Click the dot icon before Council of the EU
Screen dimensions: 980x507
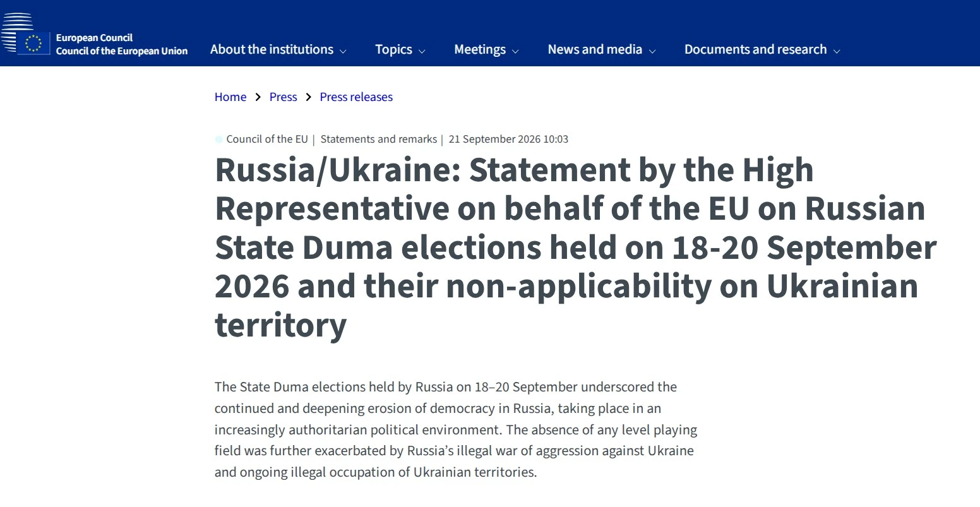[219, 140]
